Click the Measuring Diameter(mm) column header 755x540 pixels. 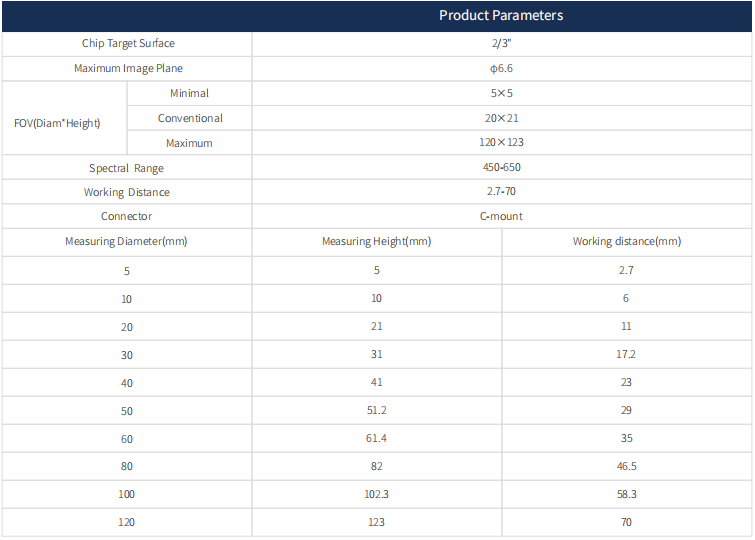(x=126, y=242)
